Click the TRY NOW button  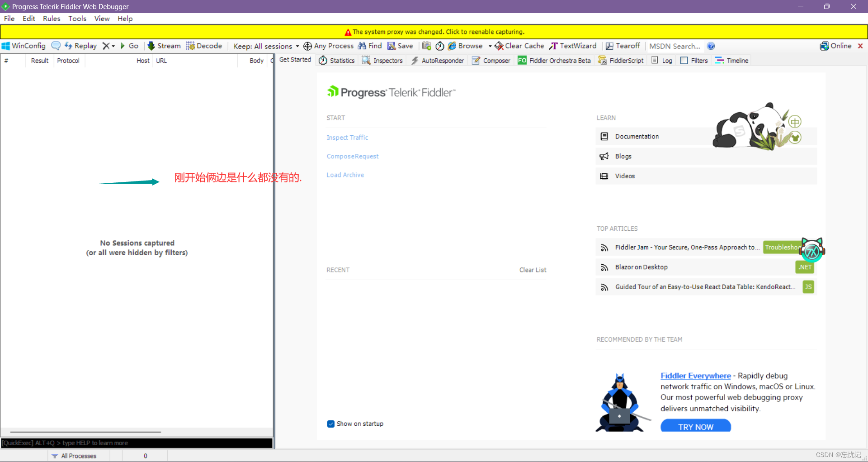coord(695,426)
